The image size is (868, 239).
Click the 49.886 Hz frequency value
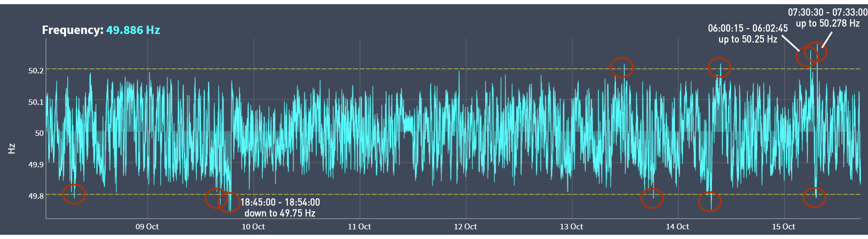point(133,30)
